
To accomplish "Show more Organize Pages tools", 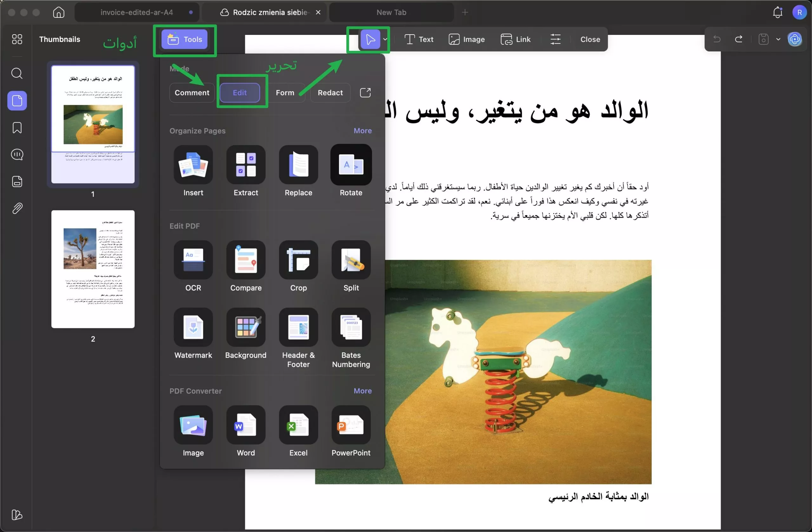I will tap(362, 130).
